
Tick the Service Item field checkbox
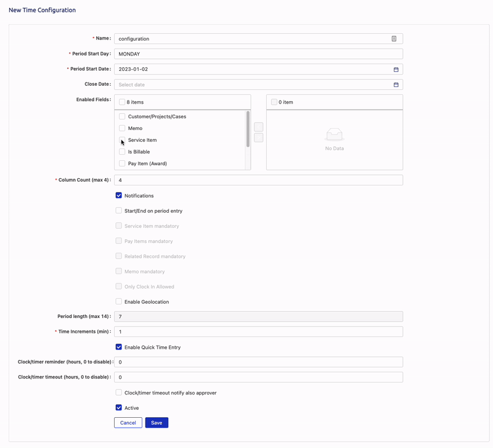pyautogui.click(x=122, y=140)
